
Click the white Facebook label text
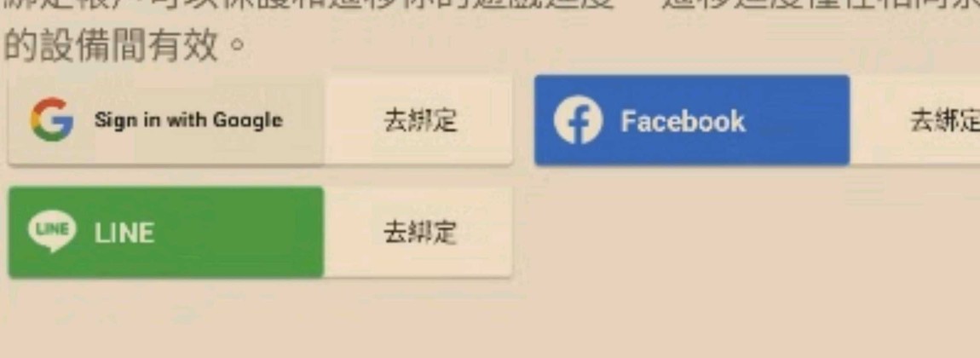tap(683, 120)
